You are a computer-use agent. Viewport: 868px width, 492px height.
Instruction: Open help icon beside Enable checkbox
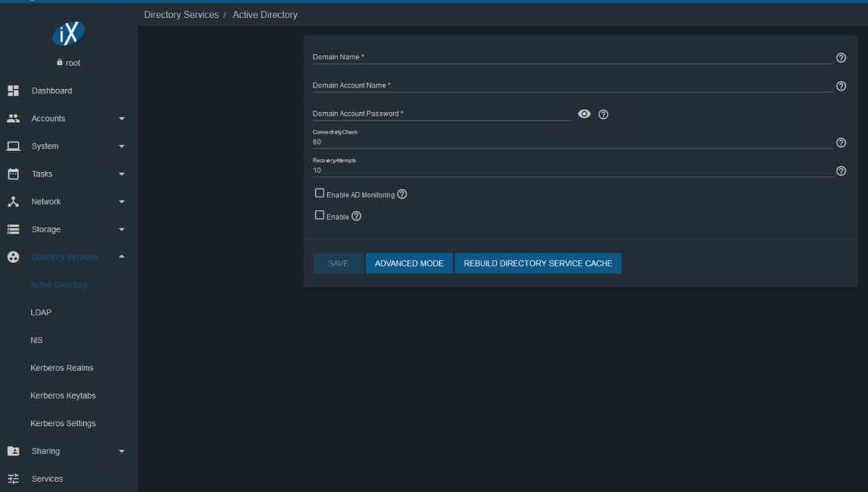[357, 217]
